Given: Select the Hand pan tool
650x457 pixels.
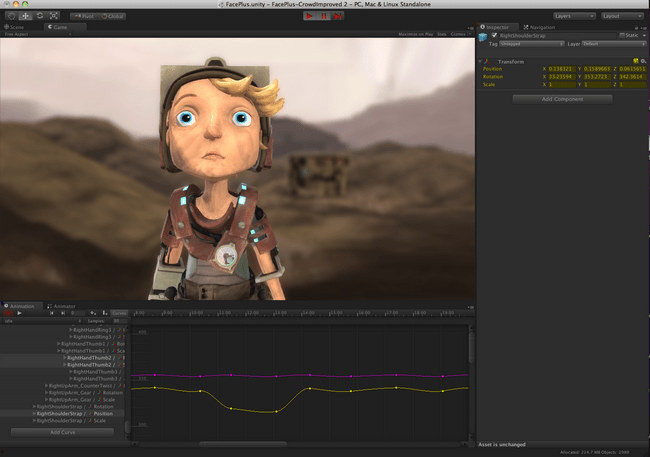Looking at the screenshot, I should [x=10, y=17].
